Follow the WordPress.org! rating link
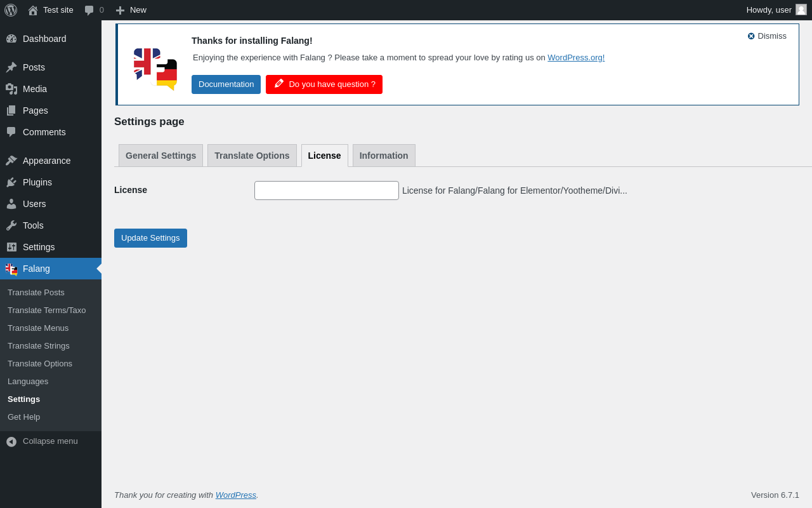Viewport: 812px width, 508px height. tap(576, 58)
